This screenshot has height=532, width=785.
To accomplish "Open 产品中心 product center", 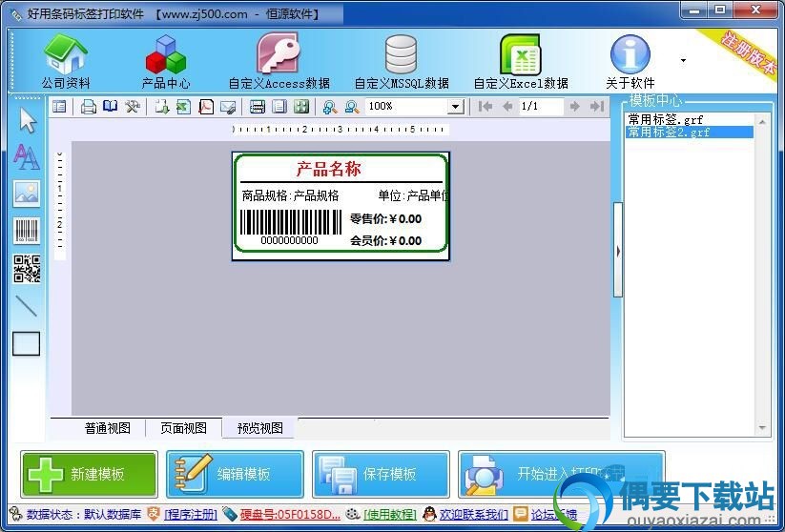I will 166,61.
